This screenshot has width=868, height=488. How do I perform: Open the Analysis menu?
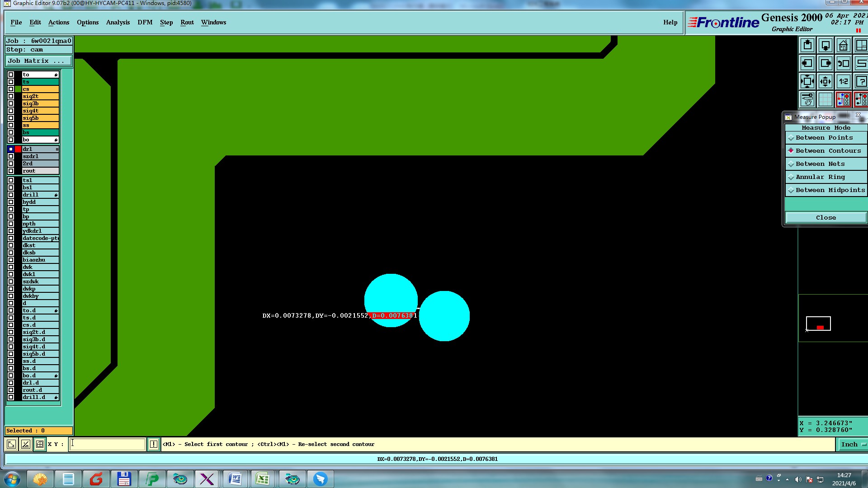(118, 22)
